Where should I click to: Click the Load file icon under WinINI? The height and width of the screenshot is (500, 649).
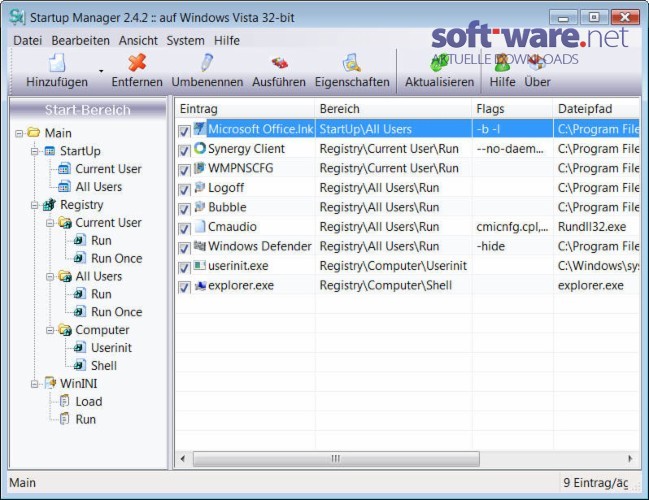point(65,401)
